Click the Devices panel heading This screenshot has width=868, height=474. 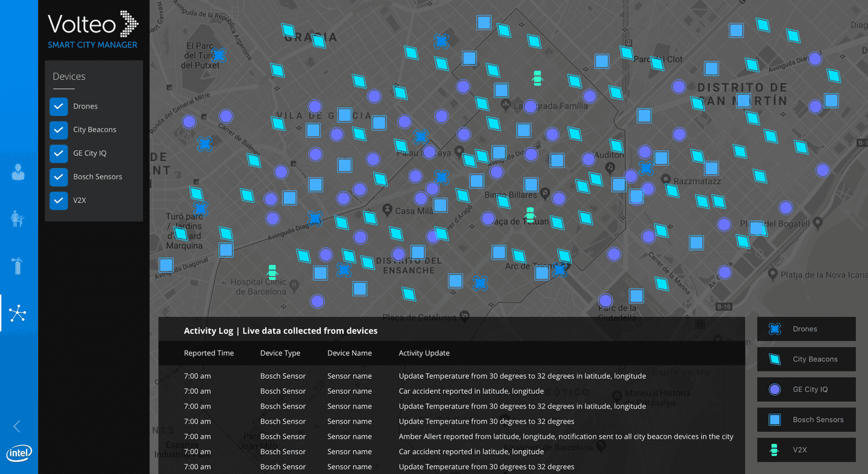coord(69,76)
